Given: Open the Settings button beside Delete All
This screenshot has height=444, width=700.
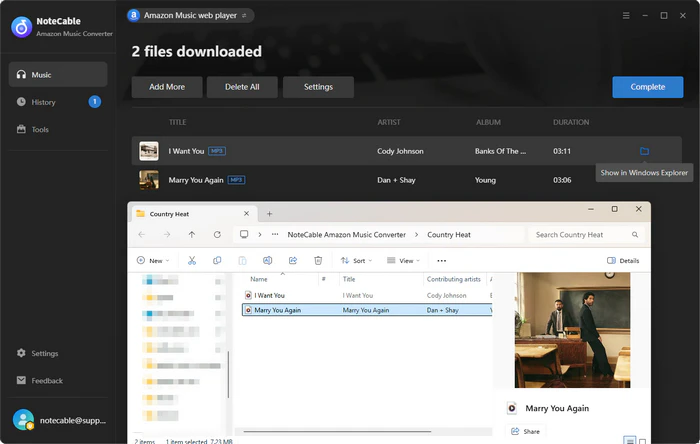Looking at the screenshot, I should tap(318, 87).
